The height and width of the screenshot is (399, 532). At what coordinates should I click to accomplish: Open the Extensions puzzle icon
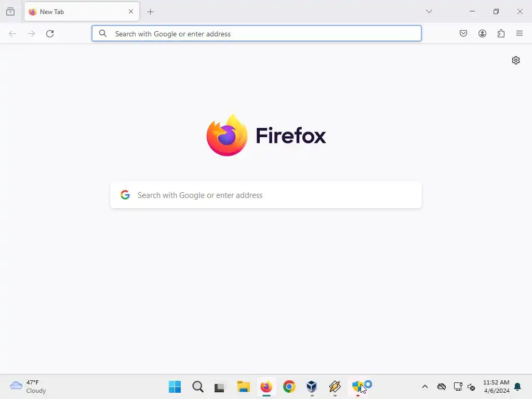[x=501, y=33]
